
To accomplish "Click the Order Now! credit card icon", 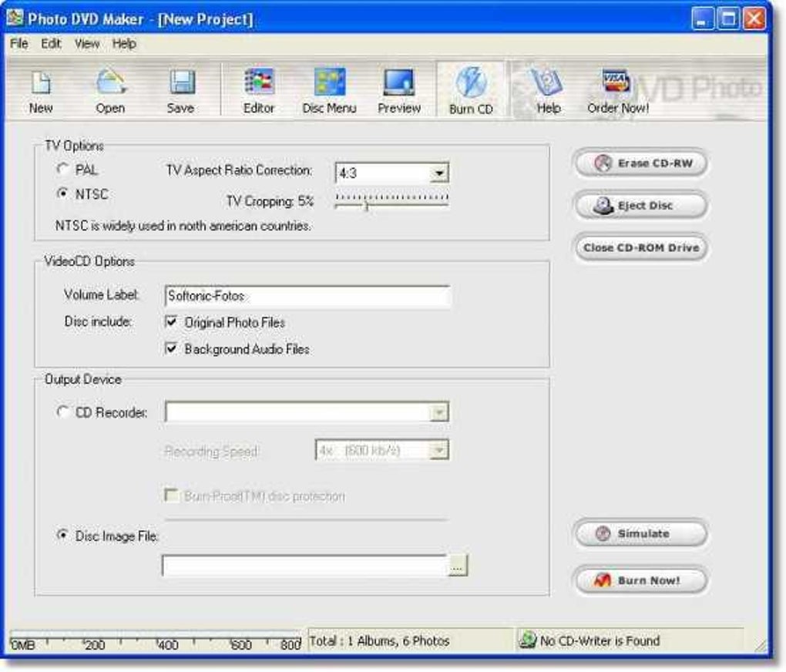I will pos(616,82).
